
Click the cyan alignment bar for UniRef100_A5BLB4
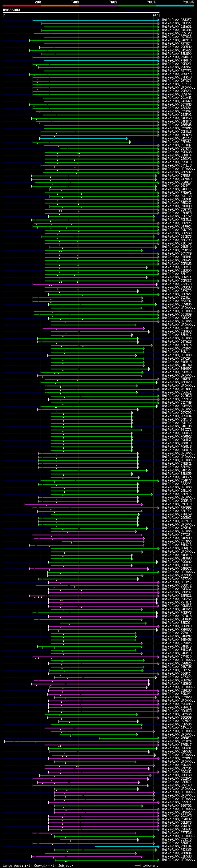coord(127,846)
